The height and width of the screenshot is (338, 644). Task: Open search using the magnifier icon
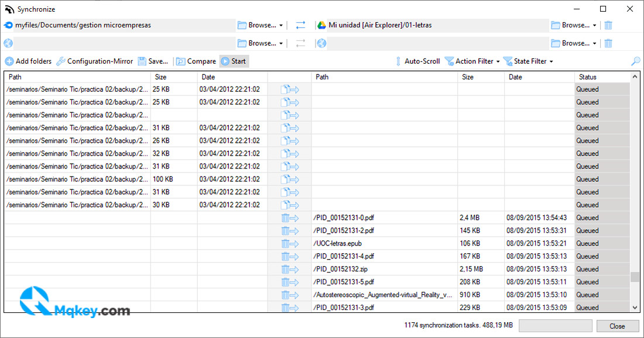(635, 61)
